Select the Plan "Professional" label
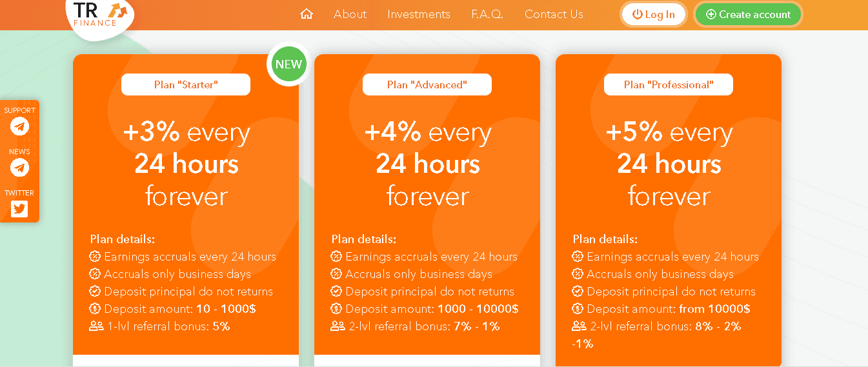Viewport: 868px width, 367px height. pos(669,84)
